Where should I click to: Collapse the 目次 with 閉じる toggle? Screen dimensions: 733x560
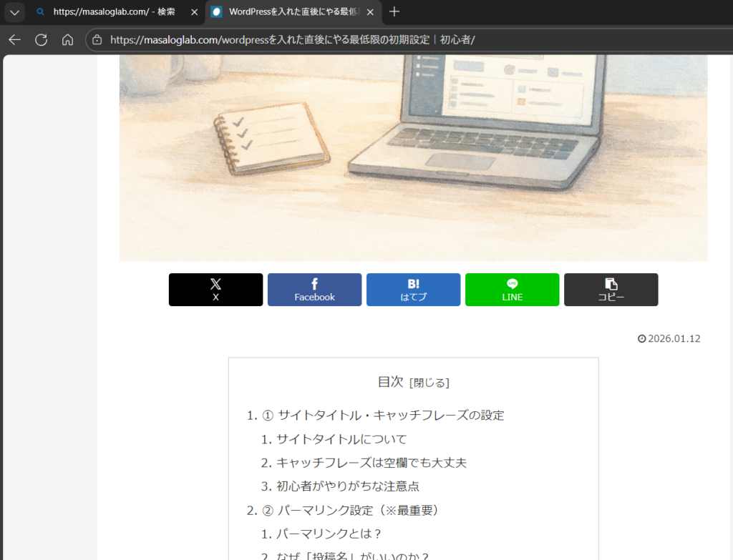[x=429, y=383]
